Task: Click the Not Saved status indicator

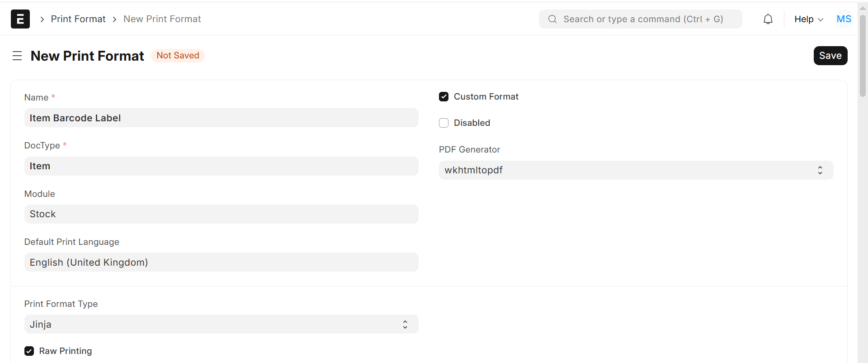Action: pyautogui.click(x=178, y=55)
